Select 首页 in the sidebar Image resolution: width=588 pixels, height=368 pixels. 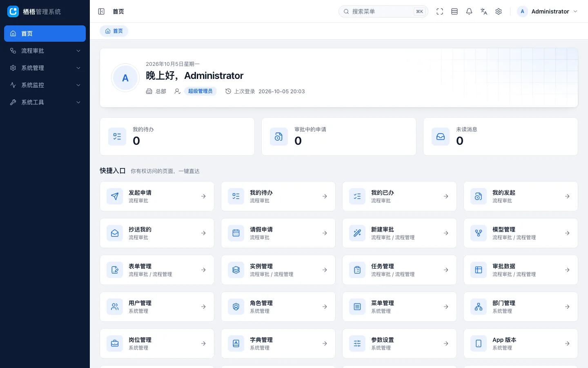coord(45,34)
